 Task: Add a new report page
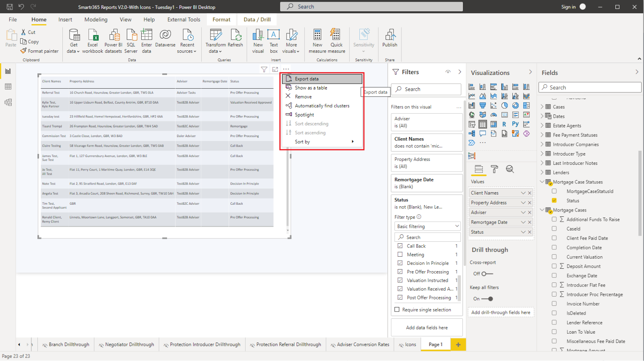click(x=458, y=344)
